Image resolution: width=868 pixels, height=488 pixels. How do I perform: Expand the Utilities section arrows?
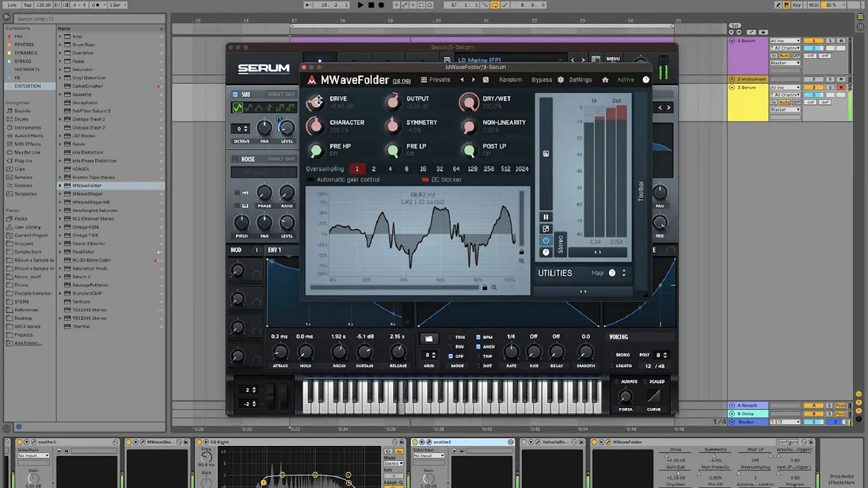point(623,273)
